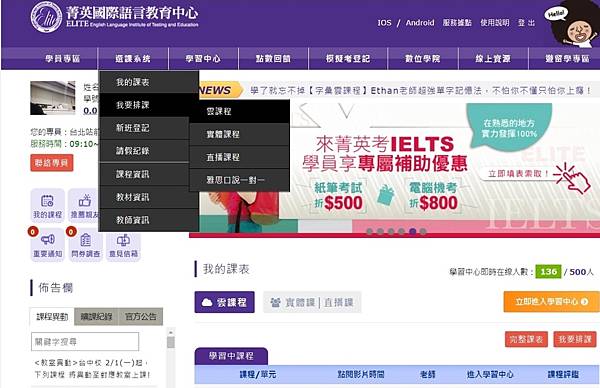Open the 服務據點 header link
Viewport: 600px width, 388px height.
pos(457,23)
